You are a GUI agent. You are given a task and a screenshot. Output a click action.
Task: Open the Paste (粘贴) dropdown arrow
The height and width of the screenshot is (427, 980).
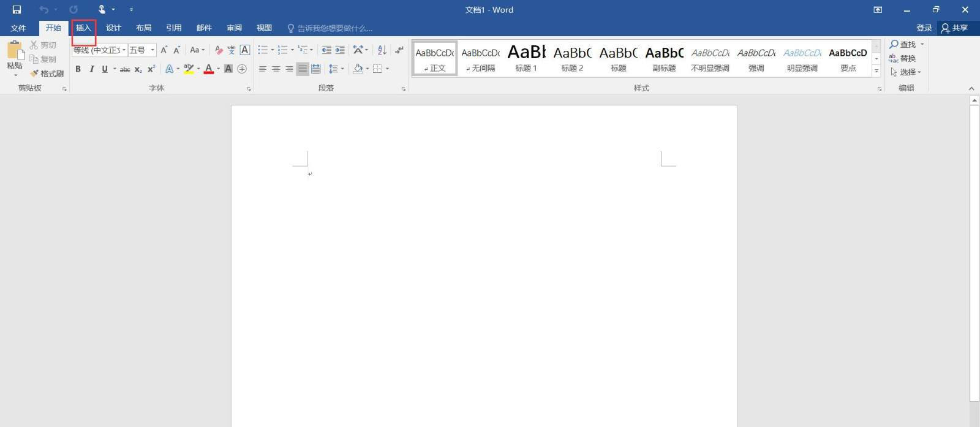click(15, 75)
